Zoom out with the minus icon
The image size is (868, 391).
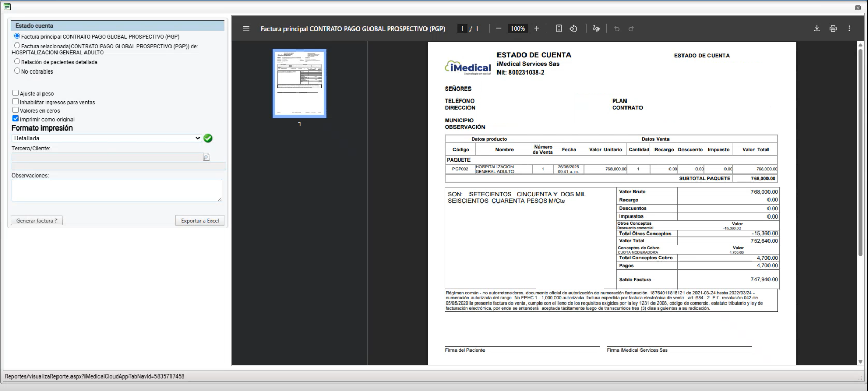(x=499, y=28)
